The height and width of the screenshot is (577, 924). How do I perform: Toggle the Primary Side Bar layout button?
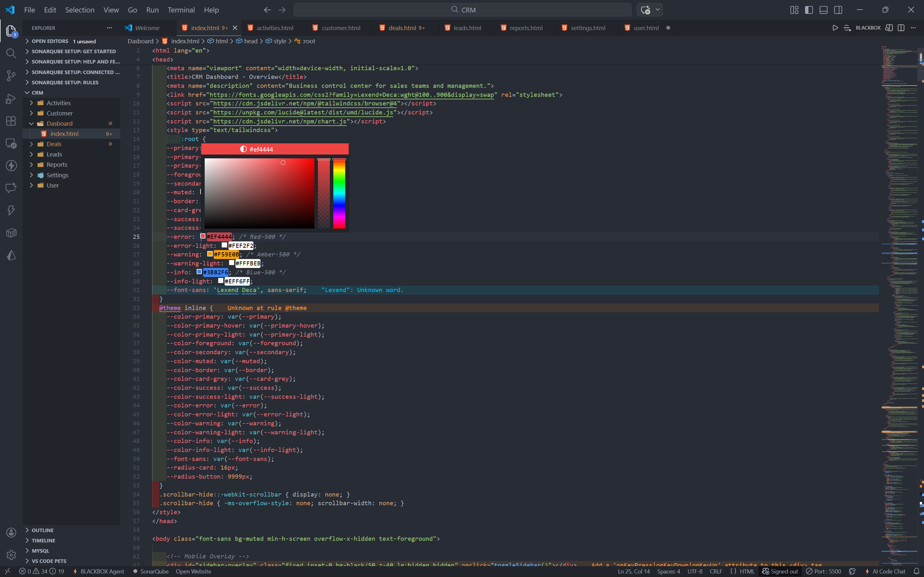tap(809, 10)
